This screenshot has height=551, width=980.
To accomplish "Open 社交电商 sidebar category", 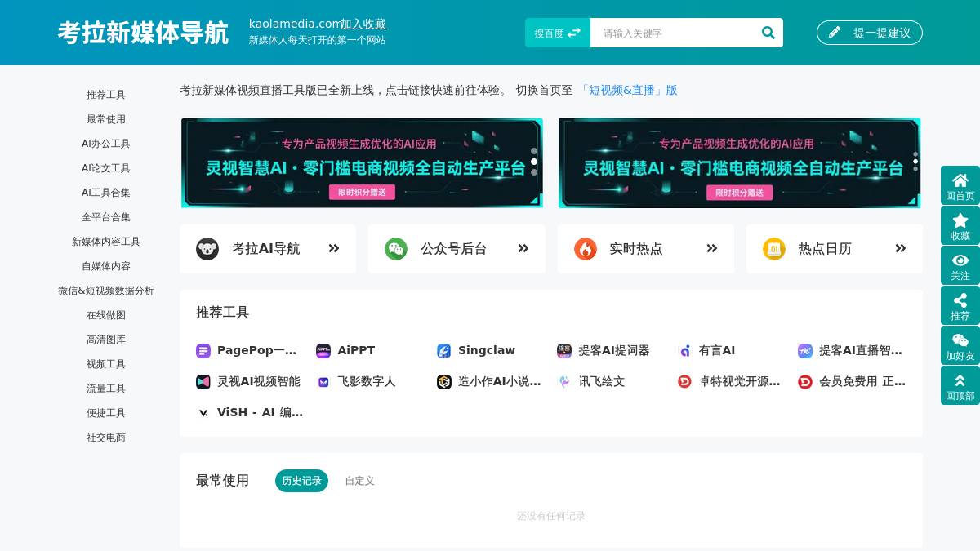I will tap(106, 438).
